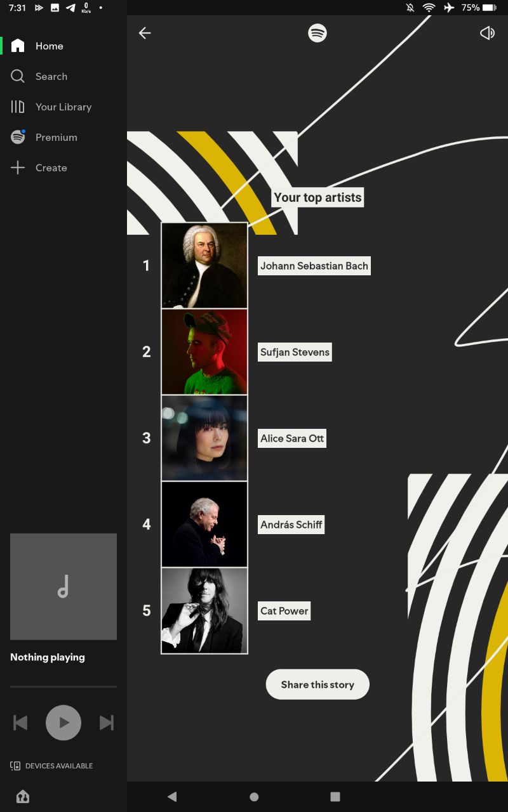508x812 pixels.
Task: Open Your Library in sidebar
Action: 63,107
